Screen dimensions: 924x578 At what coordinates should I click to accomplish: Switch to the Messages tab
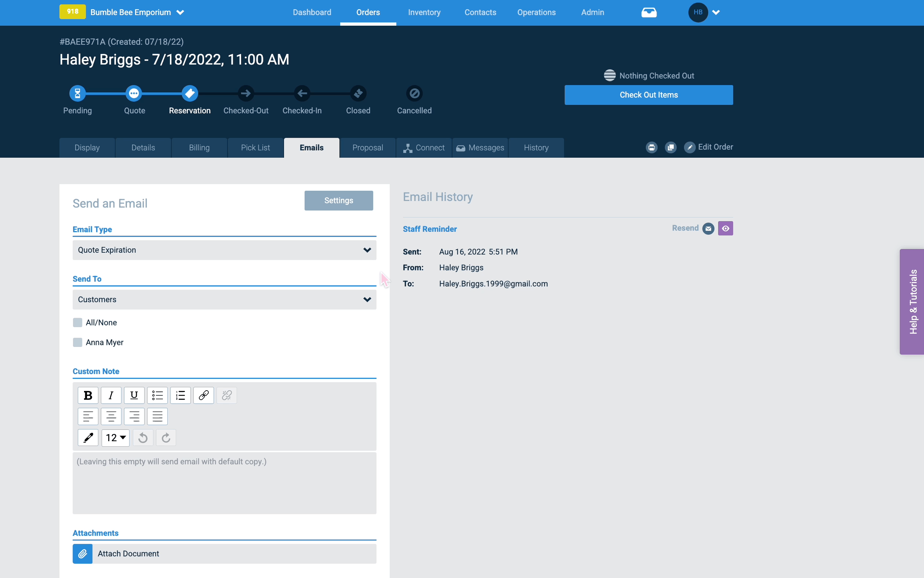[480, 148]
